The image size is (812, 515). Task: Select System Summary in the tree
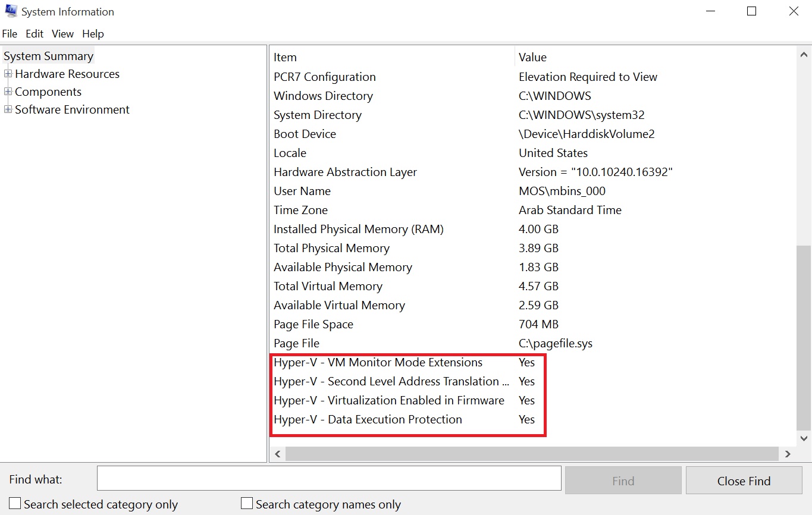[x=48, y=56]
